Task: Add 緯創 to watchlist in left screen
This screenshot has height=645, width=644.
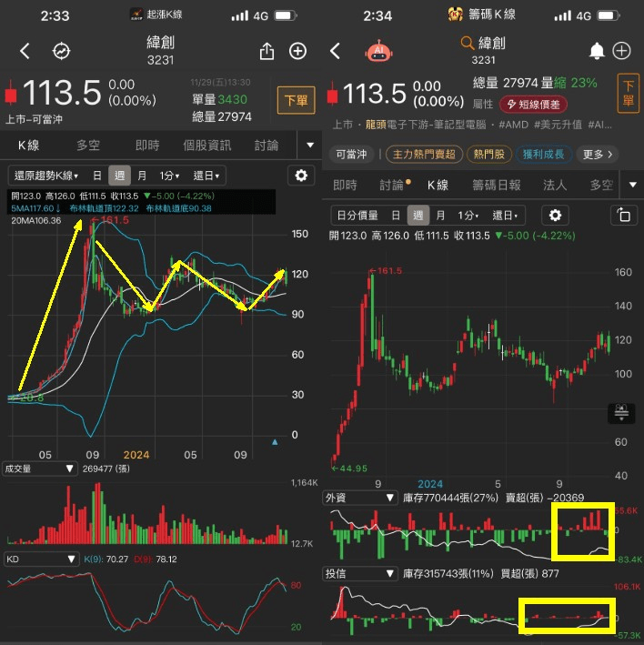Action: tap(297, 52)
